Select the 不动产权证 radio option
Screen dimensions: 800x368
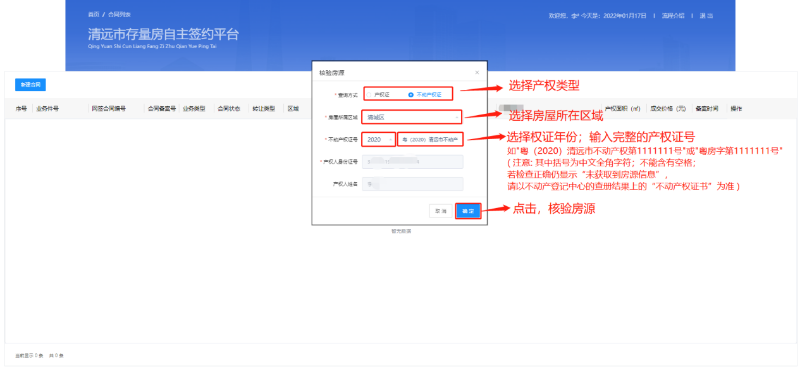(424, 94)
